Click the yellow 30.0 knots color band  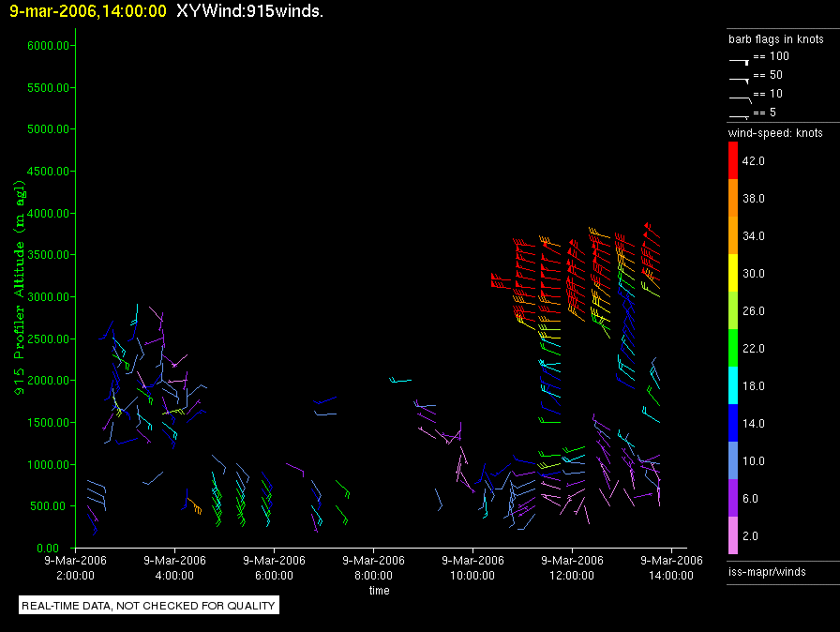[733, 273]
